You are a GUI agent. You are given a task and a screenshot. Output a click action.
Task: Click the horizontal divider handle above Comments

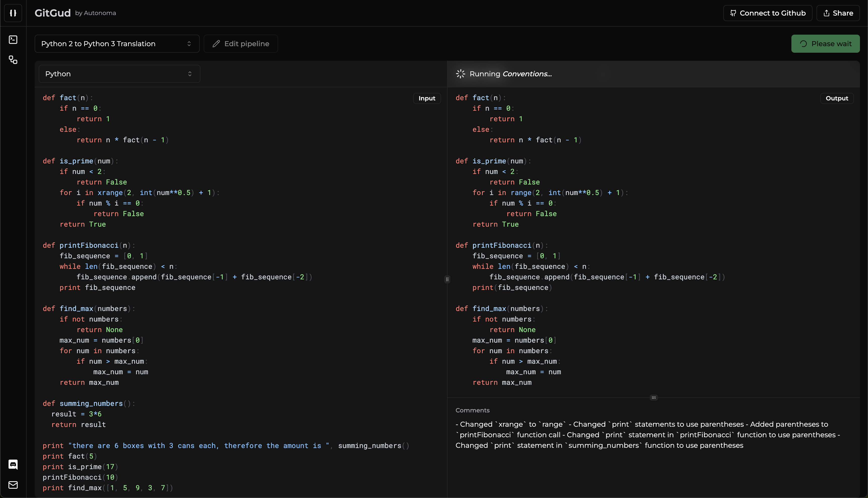654,397
